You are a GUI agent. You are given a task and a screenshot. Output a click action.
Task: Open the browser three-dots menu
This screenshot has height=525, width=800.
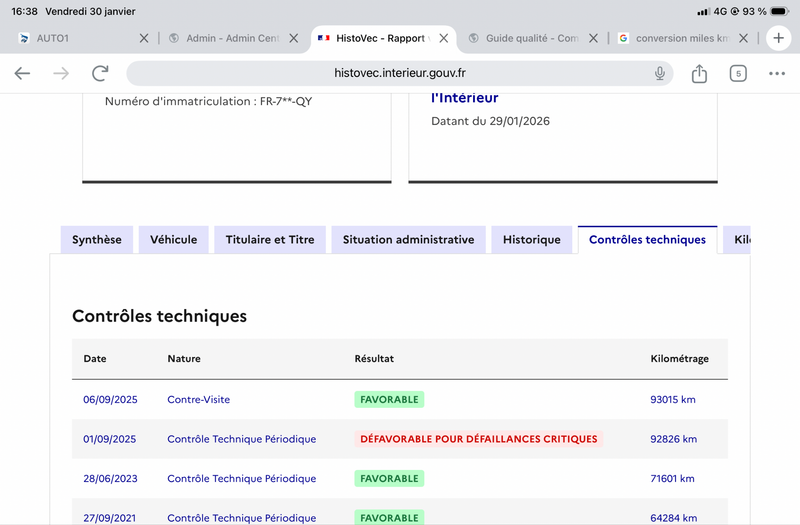click(777, 73)
